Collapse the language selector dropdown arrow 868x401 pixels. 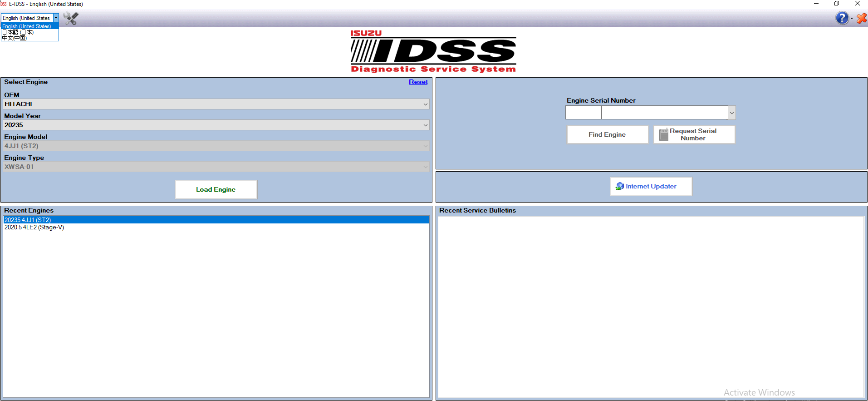tap(56, 18)
